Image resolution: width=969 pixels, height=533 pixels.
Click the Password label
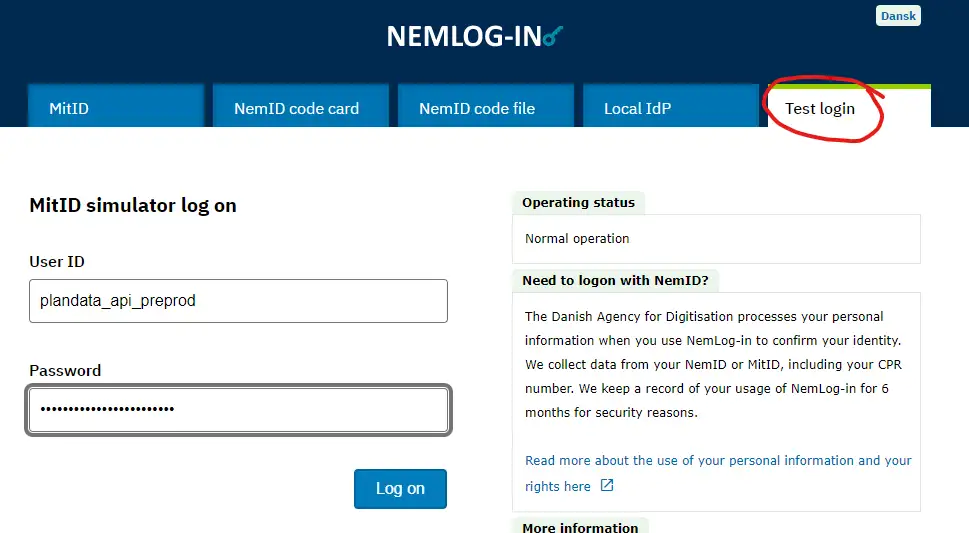[65, 371]
